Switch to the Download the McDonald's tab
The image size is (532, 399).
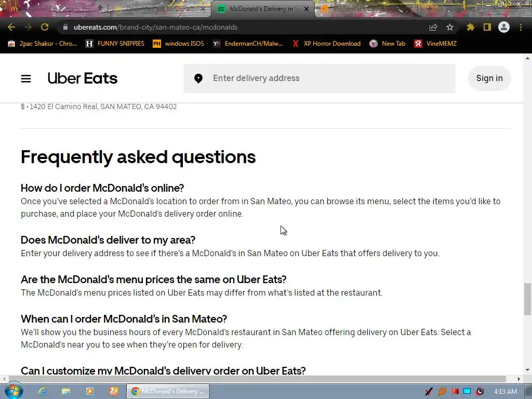coord(158,9)
